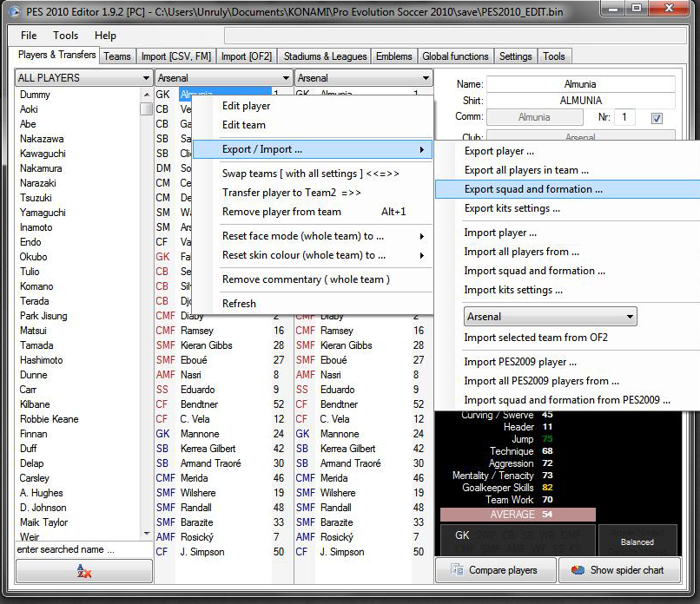Open the Arsenal team dropdown beside ALL PLAYERS
Screen dimensions: 700x604
click(223, 78)
